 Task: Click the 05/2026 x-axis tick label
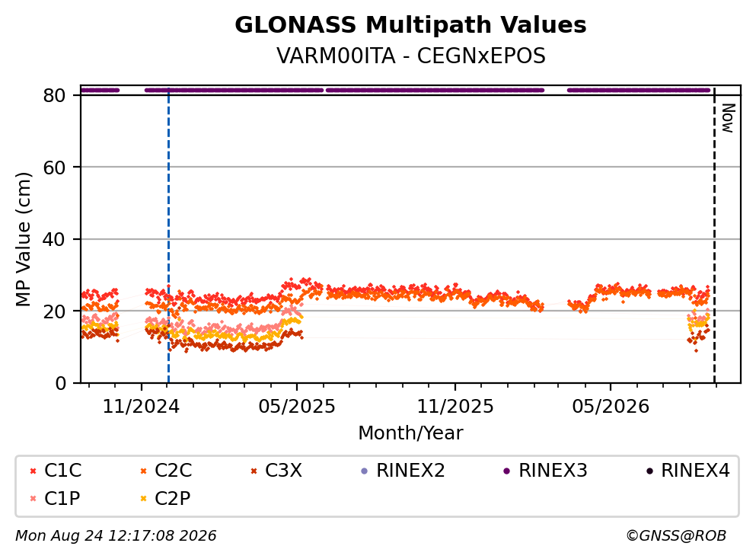pyautogui.click(x=611, y=407)
